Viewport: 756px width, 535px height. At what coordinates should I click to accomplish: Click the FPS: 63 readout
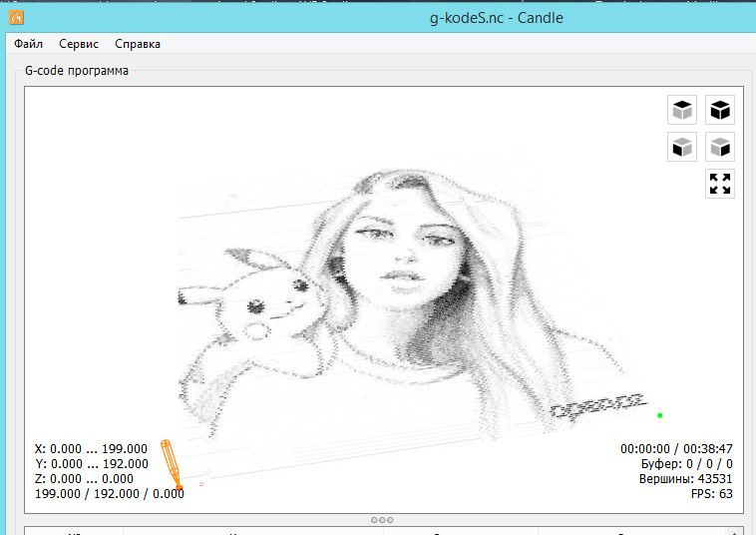[712, 493]
